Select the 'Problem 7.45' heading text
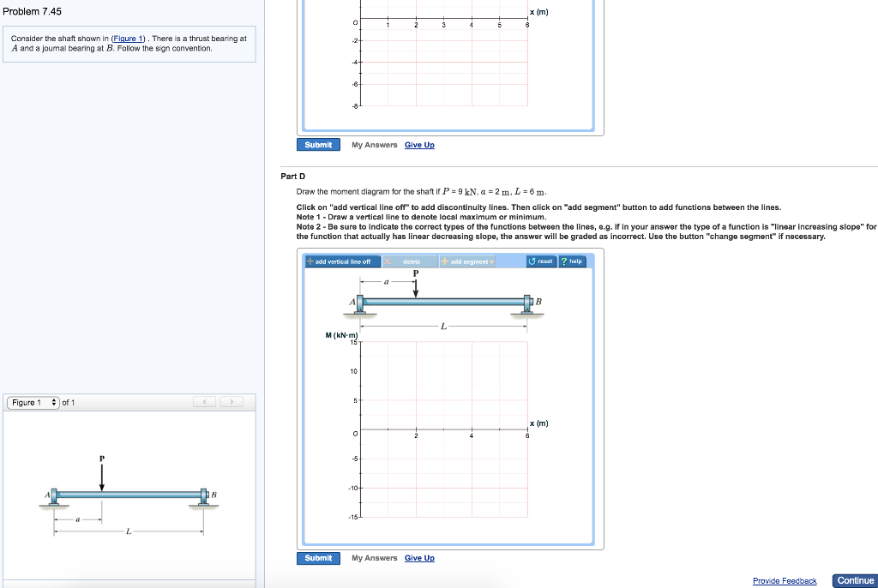 click(32, 12)
